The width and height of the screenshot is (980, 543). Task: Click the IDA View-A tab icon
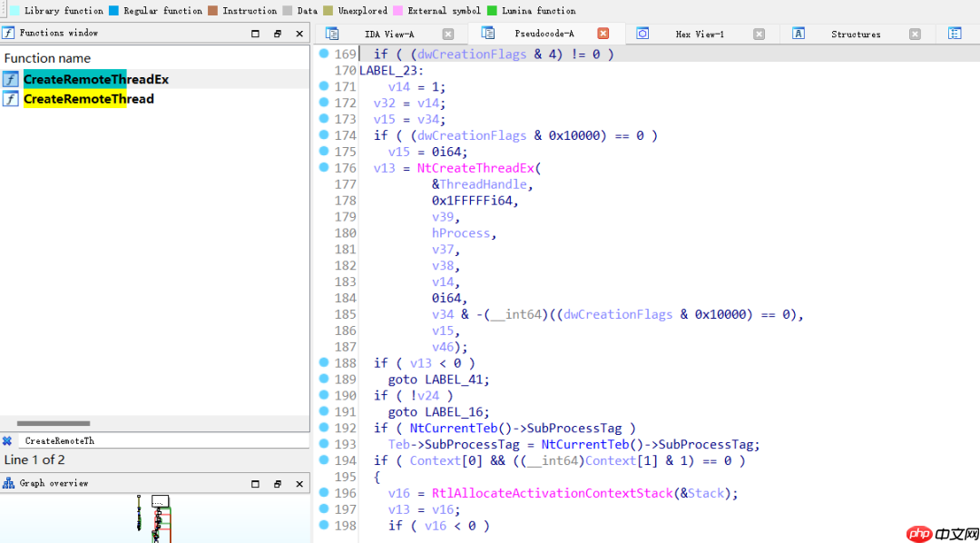pos(332,34)
